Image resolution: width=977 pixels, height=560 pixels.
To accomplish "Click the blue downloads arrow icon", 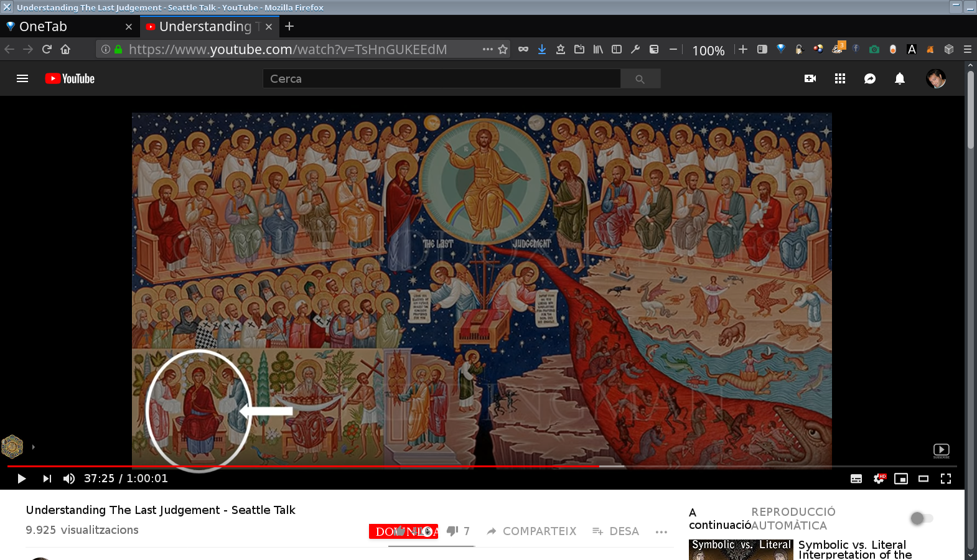I will pyautogui.click(x=542, y=49).
